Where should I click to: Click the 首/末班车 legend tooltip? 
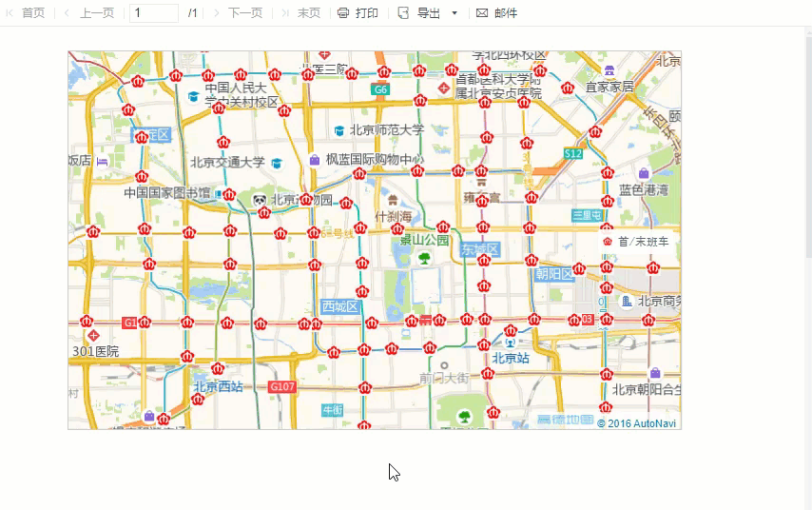637,242
